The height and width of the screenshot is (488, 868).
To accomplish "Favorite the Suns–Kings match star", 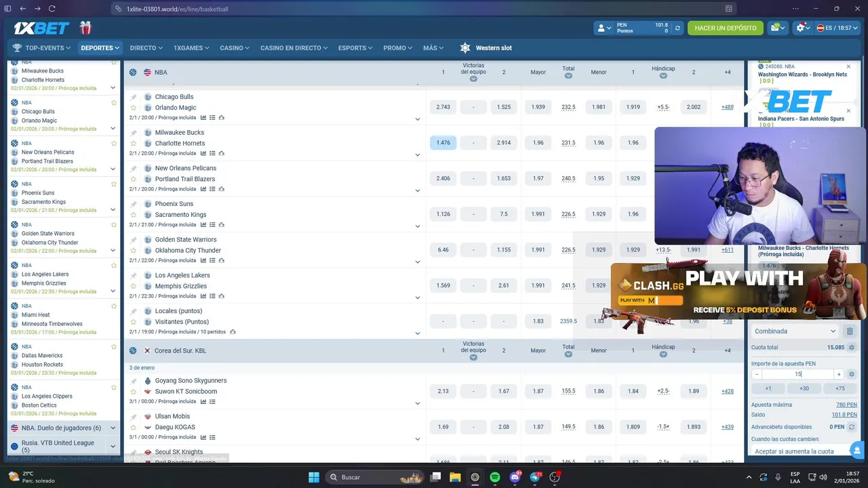I will (x=134, y=215).
